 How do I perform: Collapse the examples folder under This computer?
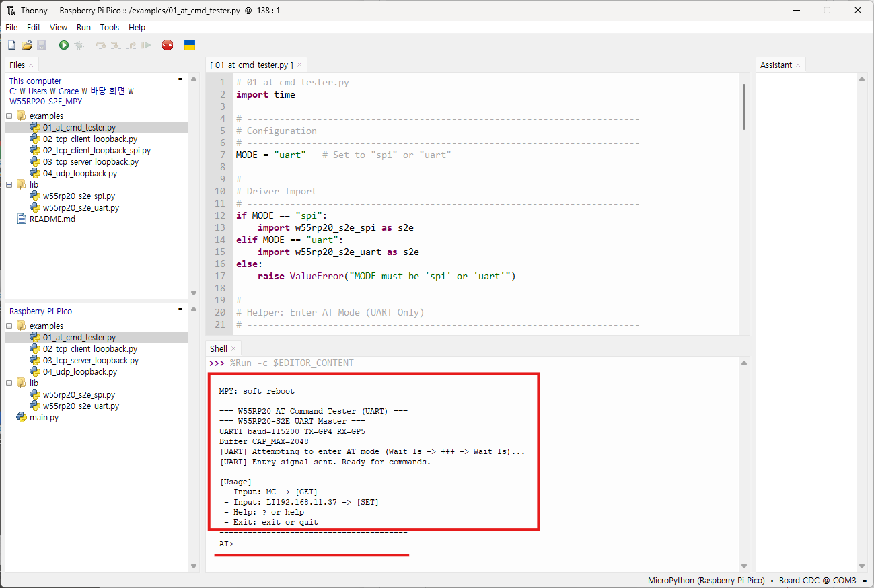(9, 116)
